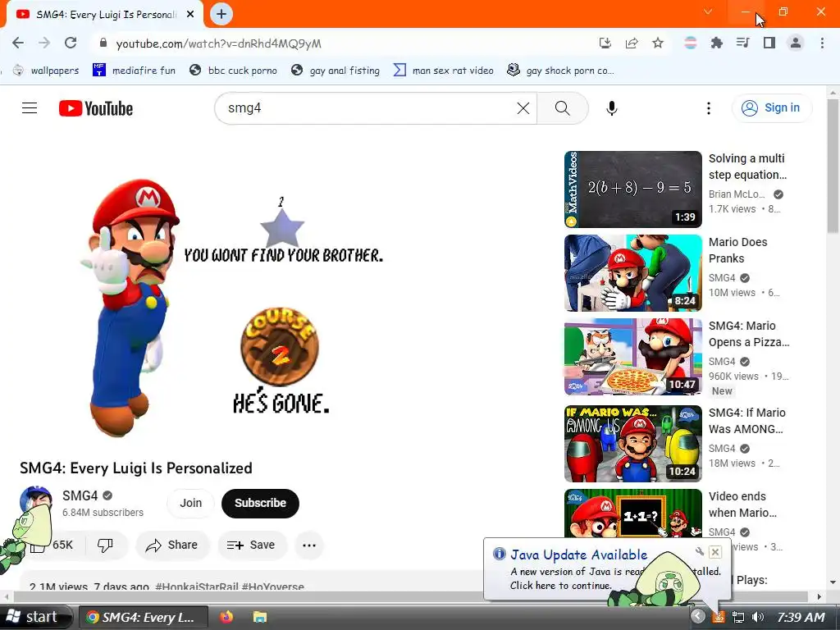Image resolution: width=840 pixels, height=630 pixels.
Task: Open more actions ellipsis button
Action: pyautogui.click(x=309, y=545)
